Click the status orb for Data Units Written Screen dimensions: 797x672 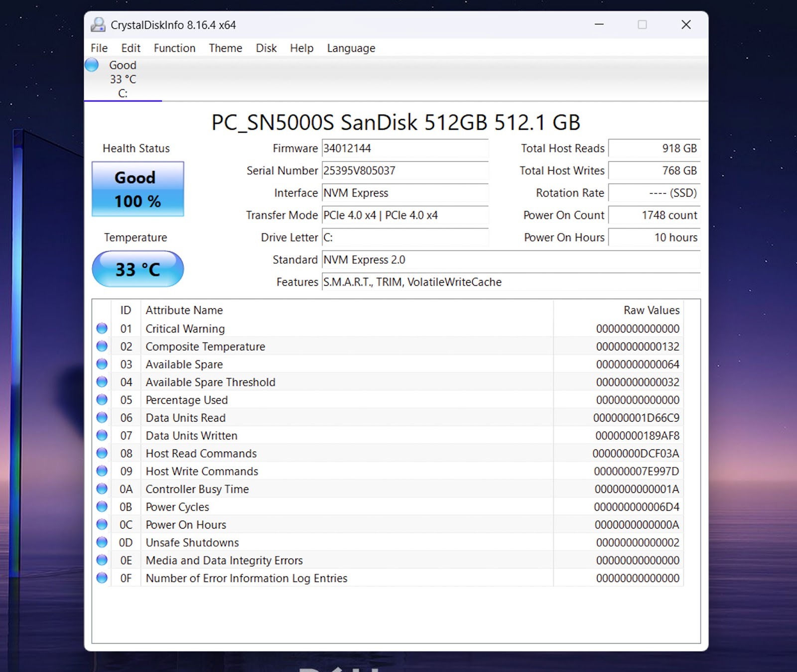click(x=102, y=436)
